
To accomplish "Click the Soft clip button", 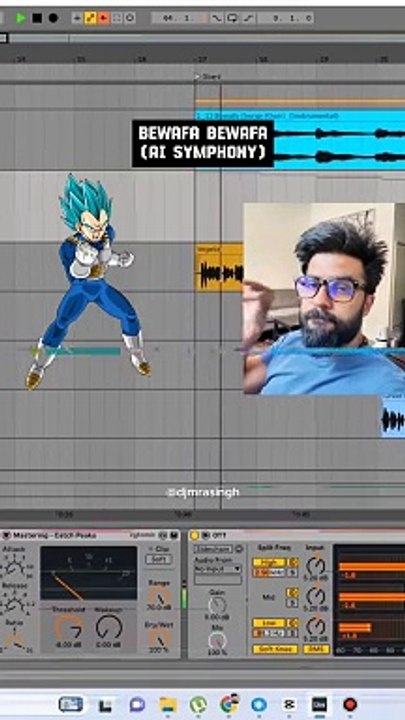I will (159, 559).
